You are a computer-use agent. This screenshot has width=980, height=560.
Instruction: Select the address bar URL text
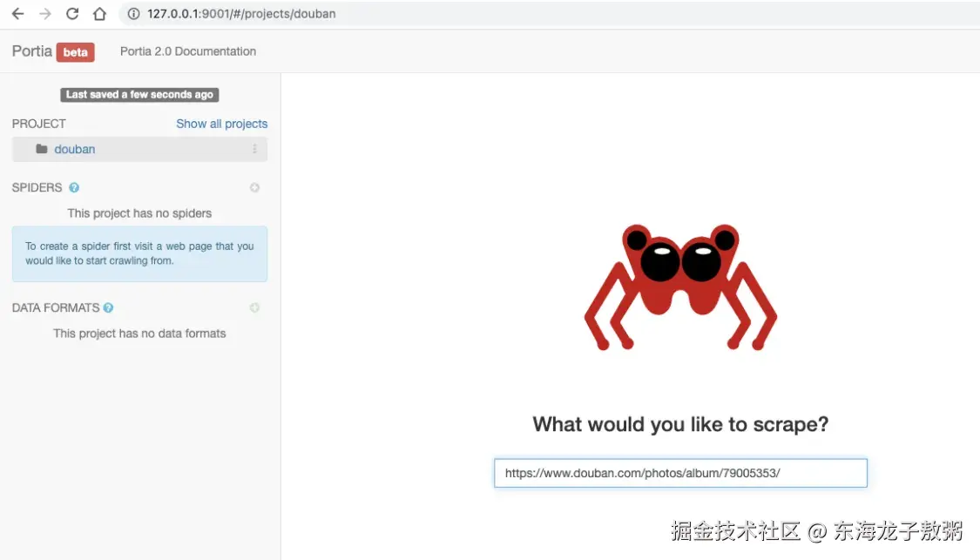click(241, 14)
